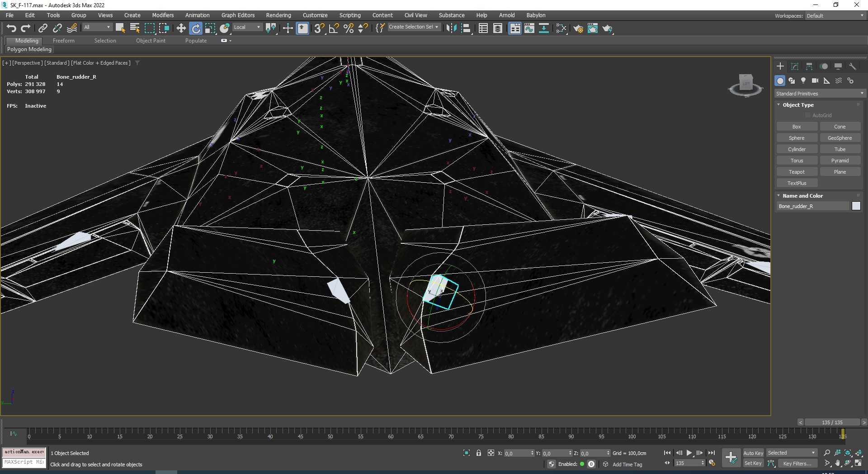868x474 pixels.
Task: Click the TextPlus object button
Action: pos(797,183)
